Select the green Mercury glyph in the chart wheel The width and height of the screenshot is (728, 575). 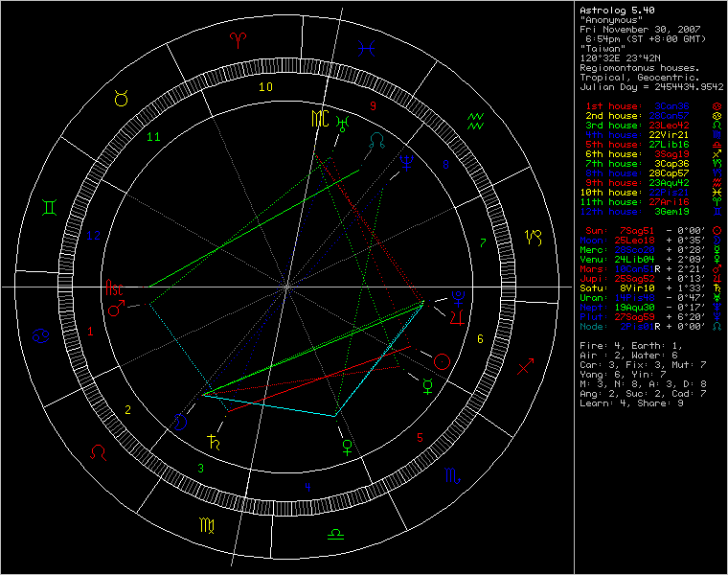pyautogui.click(x=427, y=386)
